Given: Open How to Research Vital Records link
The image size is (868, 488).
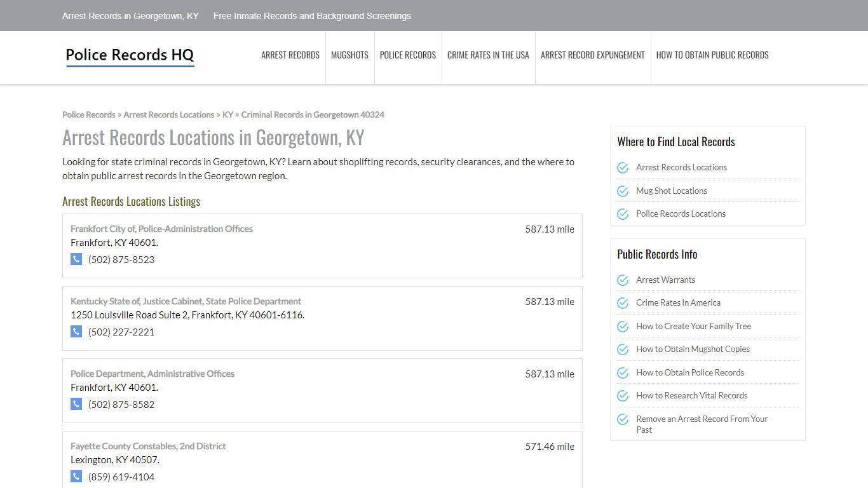Looking at the screenshot, I should click(x=692, y=396).
